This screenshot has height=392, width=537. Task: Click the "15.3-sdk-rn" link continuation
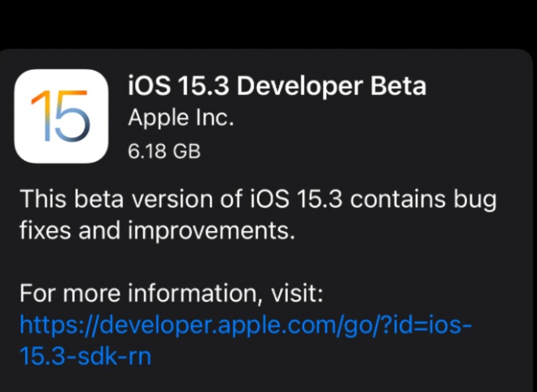[x=85, y=355]
